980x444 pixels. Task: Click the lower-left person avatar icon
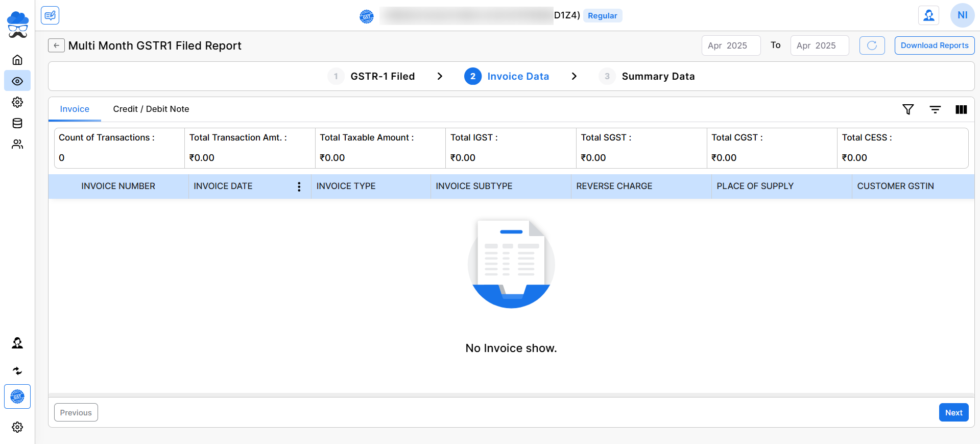(17, 343)
